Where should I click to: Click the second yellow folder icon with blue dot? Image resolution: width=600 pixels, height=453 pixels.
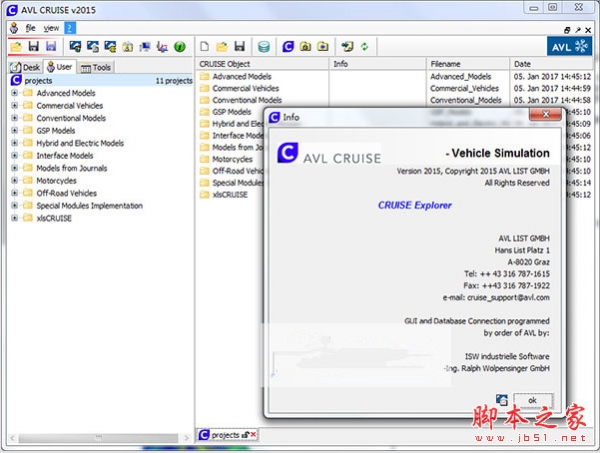(x=323, y=47)
